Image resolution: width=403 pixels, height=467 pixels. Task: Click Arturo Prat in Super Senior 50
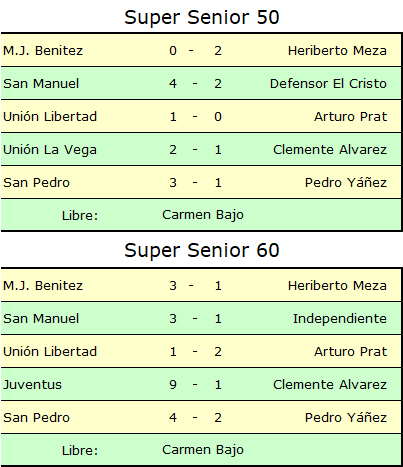(x=351, y=117)
